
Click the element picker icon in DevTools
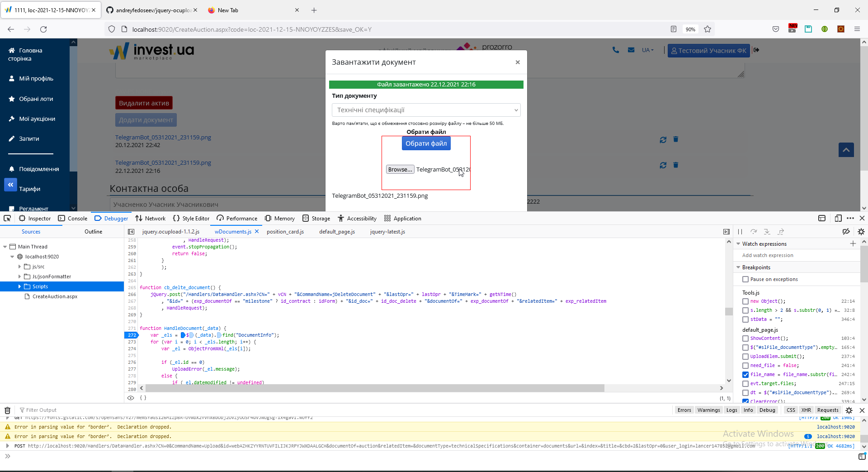pos(7,218)
